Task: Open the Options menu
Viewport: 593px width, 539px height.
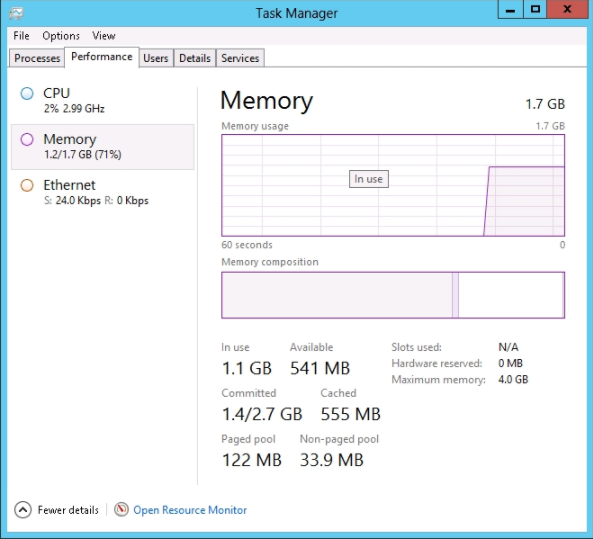Action: point(61,36)
